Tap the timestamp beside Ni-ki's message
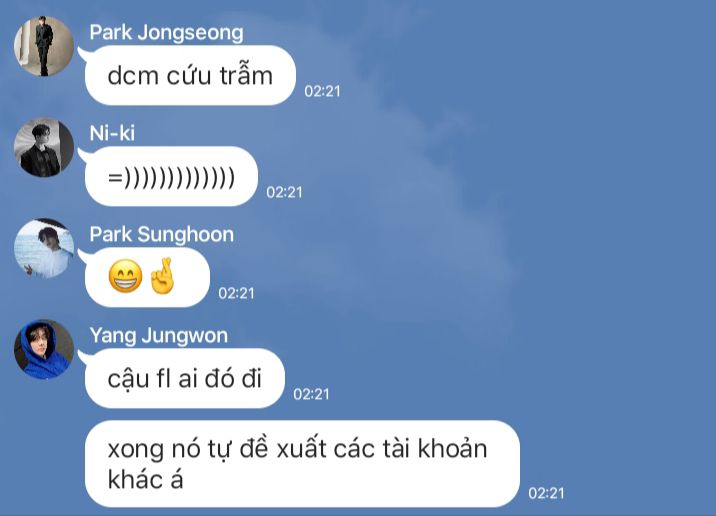Viewport: 716px width, 516px height. (x=284, y=192)
